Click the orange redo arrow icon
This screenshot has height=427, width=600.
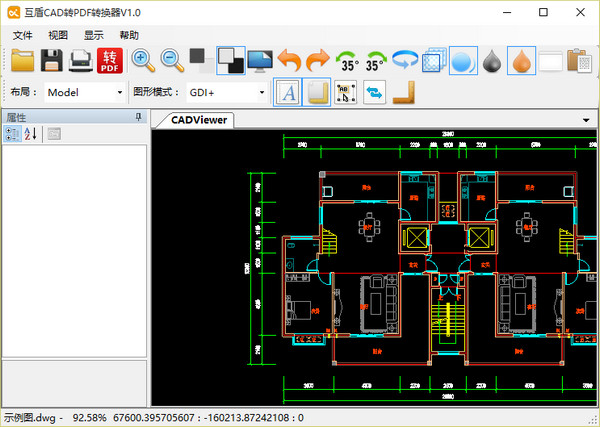pos(318,61)
